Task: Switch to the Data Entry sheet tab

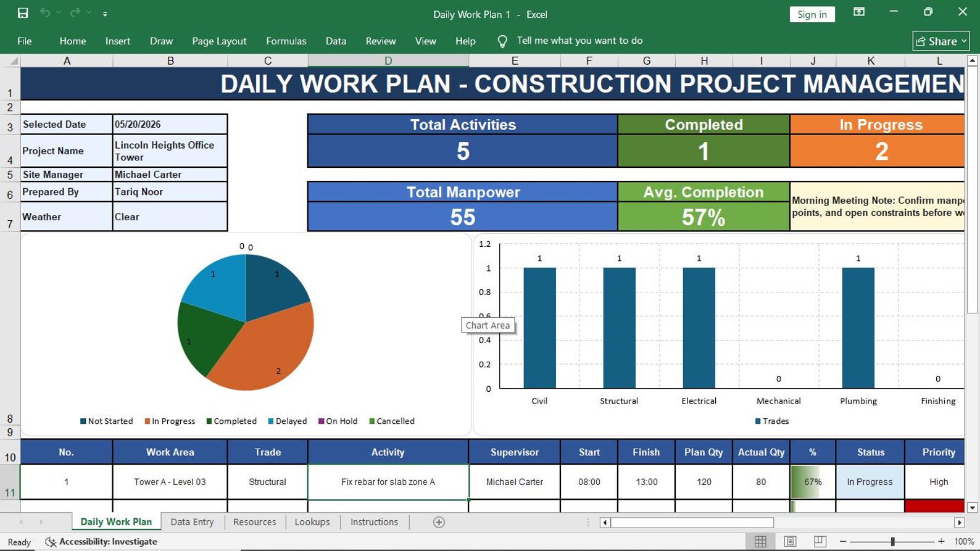Action: [192, 522]
